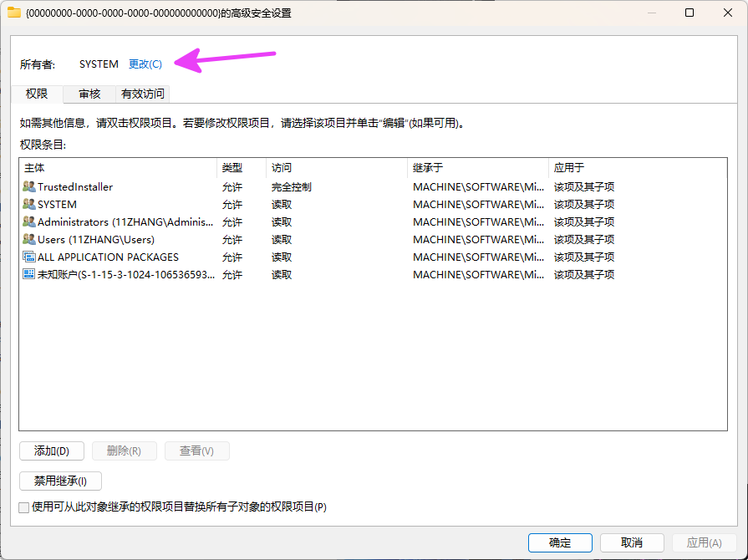Toggle 使用可从此对象继承的权限项目替换 checkbox

[x=24, y=507]
